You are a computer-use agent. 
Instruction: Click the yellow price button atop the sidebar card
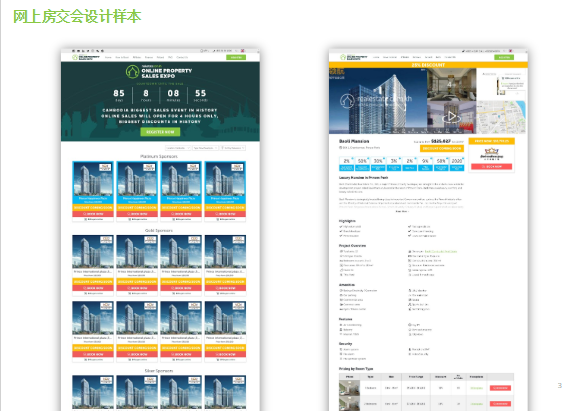[x=492, y=141]
